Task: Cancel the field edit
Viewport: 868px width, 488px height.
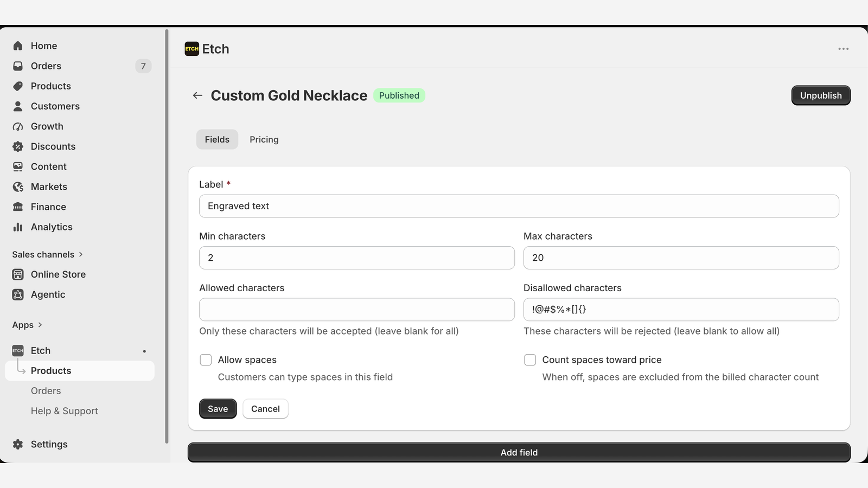Action: click(265, 409)
